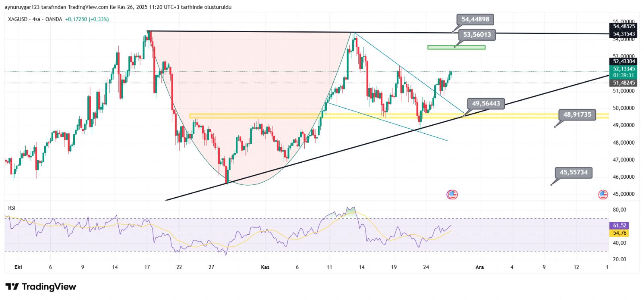Select the 48,91735 price callout label
644x300 pixels.
tap(577, 115)
